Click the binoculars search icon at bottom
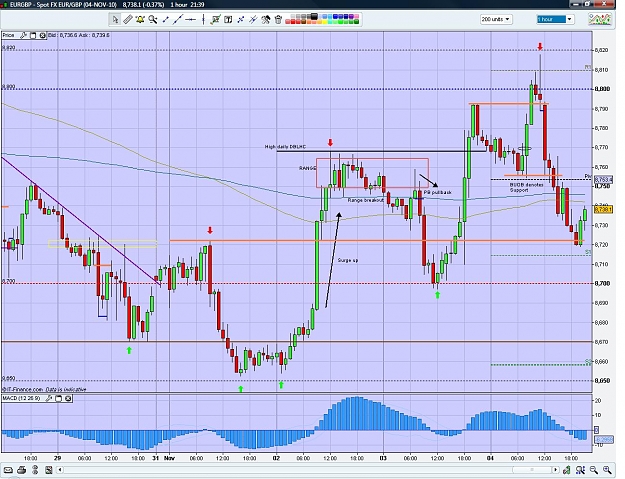Image resolution: width=625 pixels, height=479 pixels. coord(580,470)
